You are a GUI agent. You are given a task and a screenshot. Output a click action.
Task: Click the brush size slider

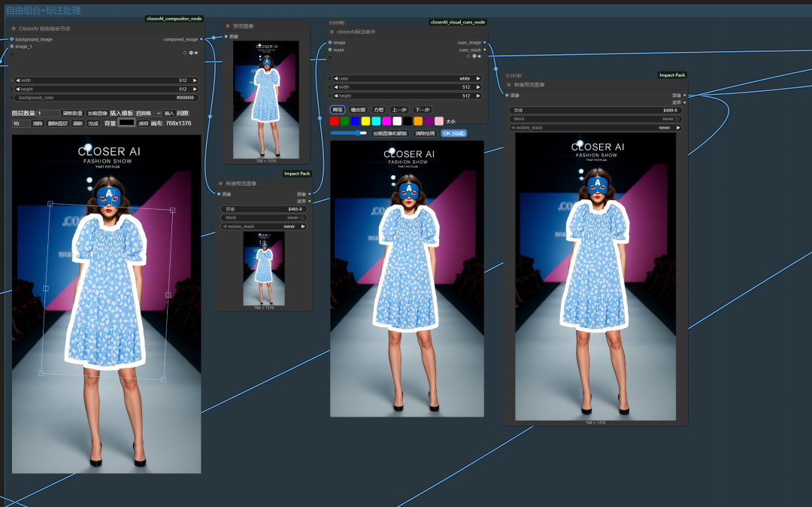pyautogui.click(x=348, y=133)
